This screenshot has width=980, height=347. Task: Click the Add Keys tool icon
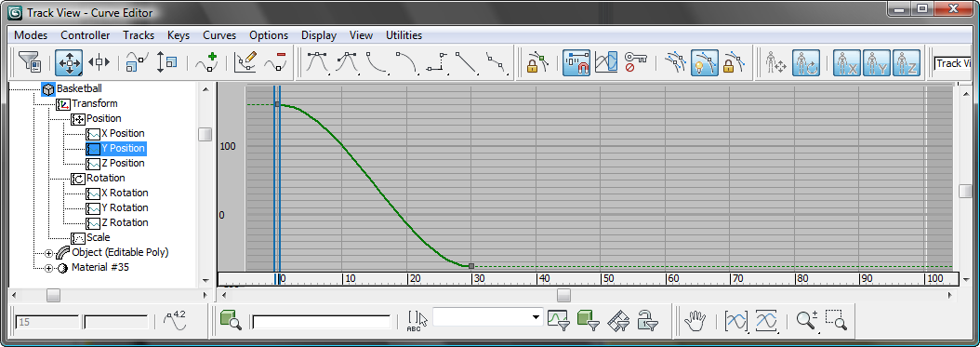click(x=205, y=62)
